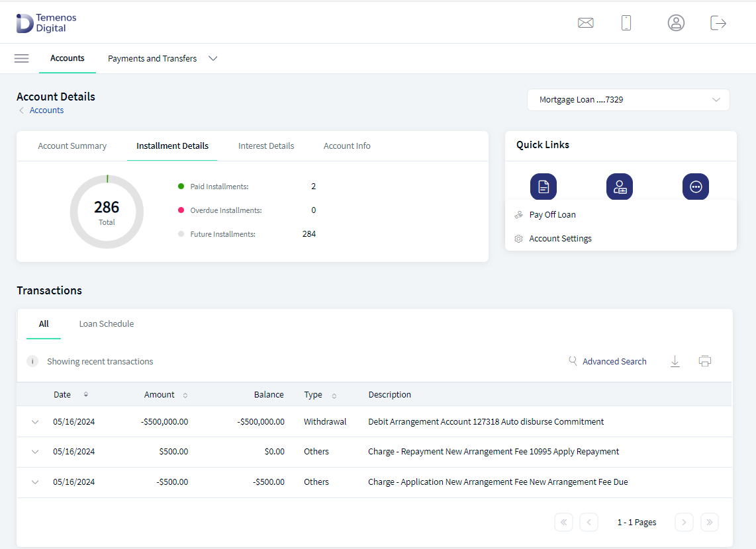Screen dimensions: 756x549
Task: Open the hamburger menu
Action: click(x=22, y=58)
